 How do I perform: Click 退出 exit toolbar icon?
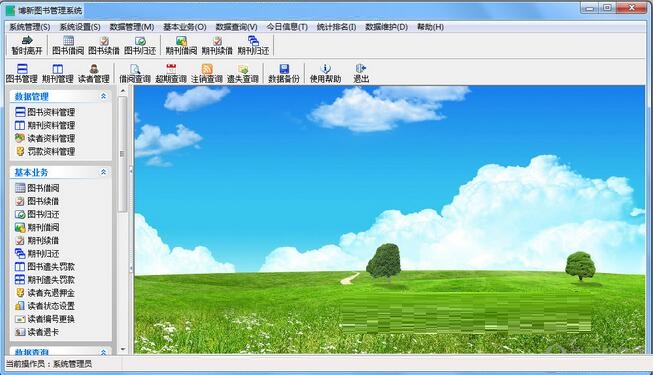[x=361, y=73]
